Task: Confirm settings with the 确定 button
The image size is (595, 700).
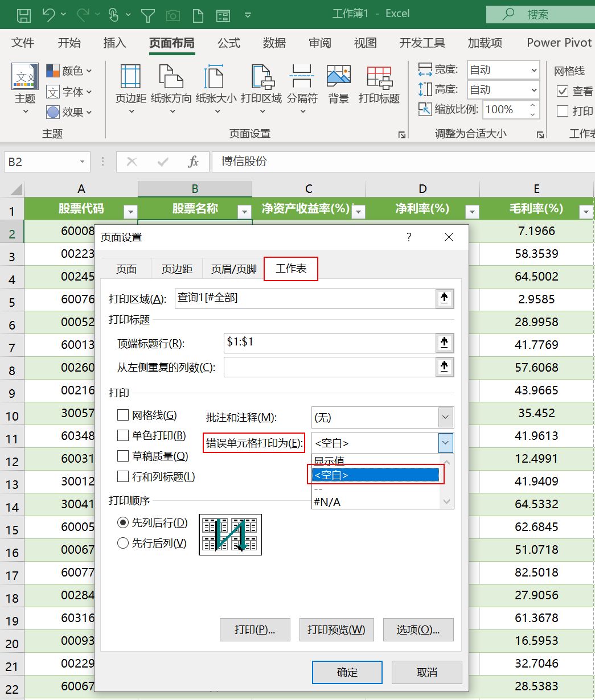Action: tap(346, 672)
